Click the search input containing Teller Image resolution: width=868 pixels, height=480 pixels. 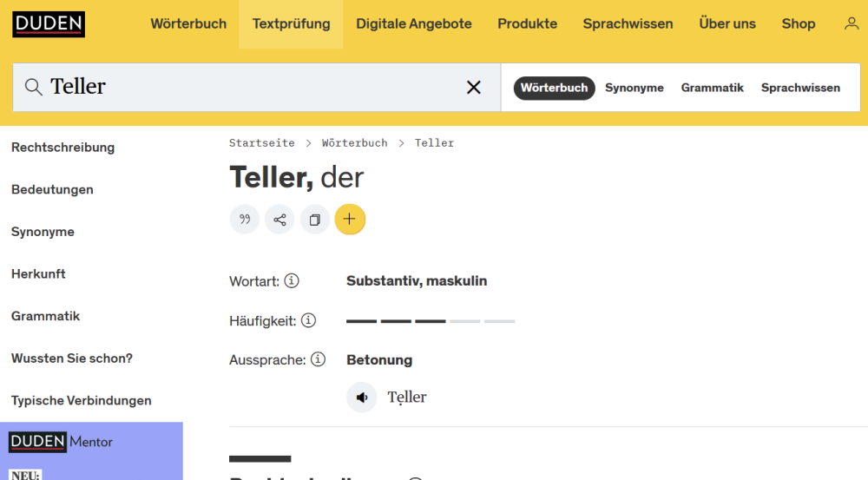(252, 87)
